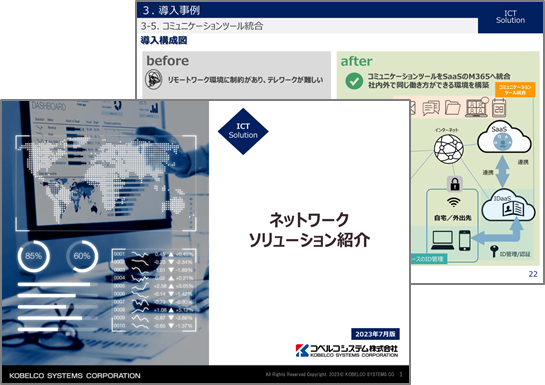
Task: Click the before panel portrait icon
Action: 154,80
